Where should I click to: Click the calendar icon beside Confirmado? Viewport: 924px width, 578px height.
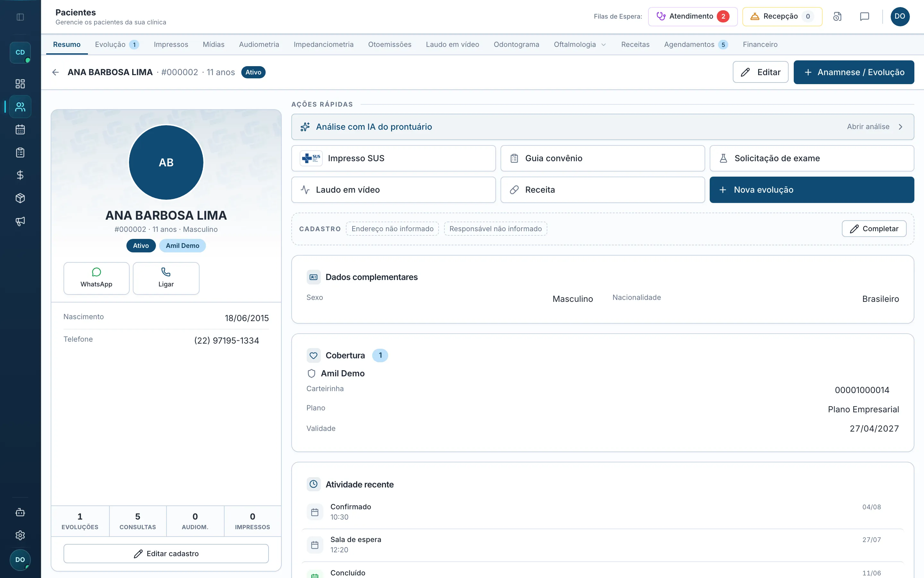(315, 512)
